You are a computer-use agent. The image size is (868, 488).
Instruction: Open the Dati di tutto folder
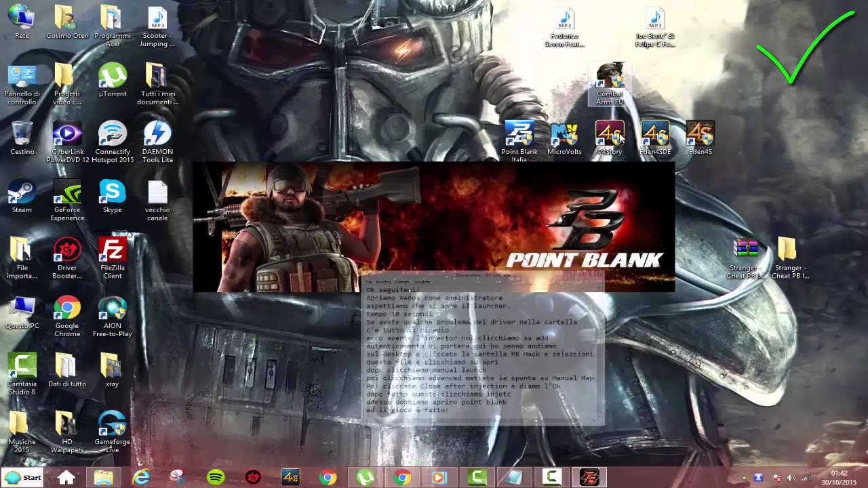coord(67,370)
